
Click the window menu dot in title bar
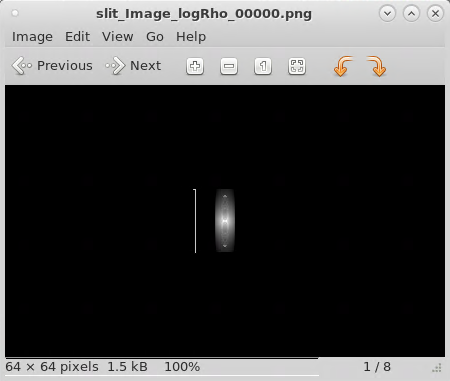coord(15,13)
